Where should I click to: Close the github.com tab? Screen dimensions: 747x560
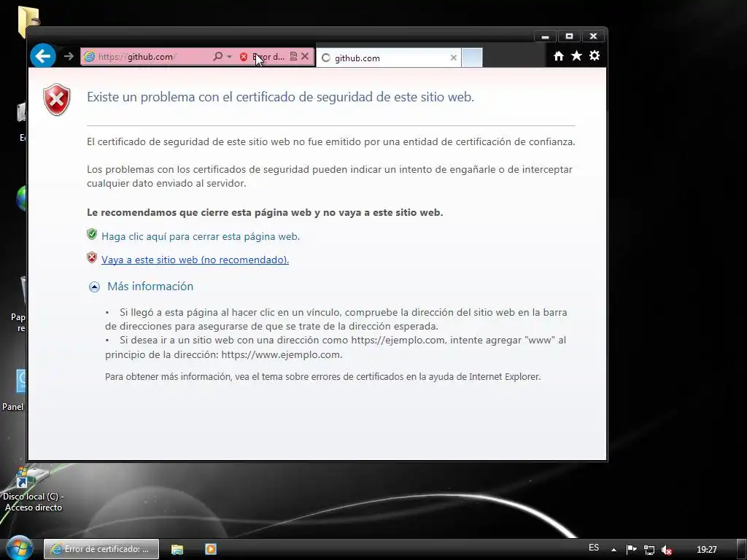click(454, 58)
